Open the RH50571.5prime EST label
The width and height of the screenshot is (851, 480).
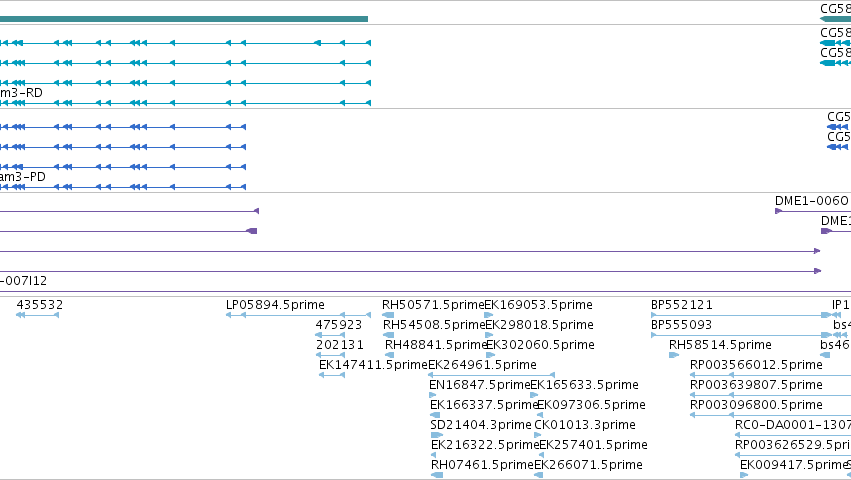[x=433, y=305]
